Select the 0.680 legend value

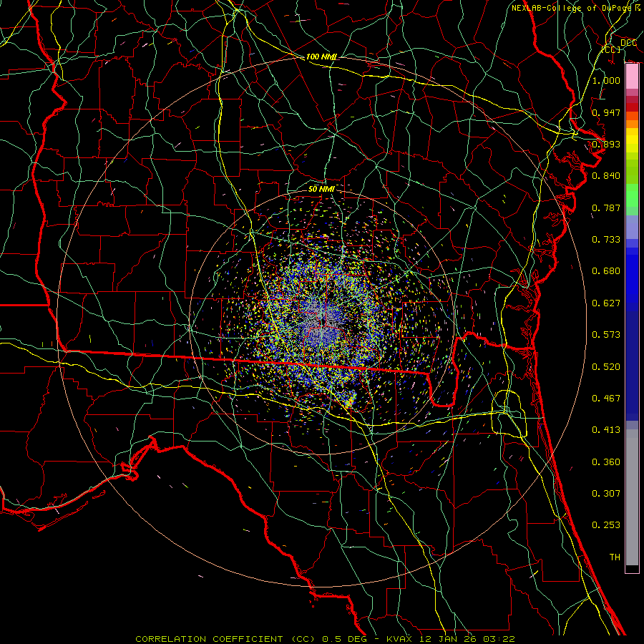606,271
